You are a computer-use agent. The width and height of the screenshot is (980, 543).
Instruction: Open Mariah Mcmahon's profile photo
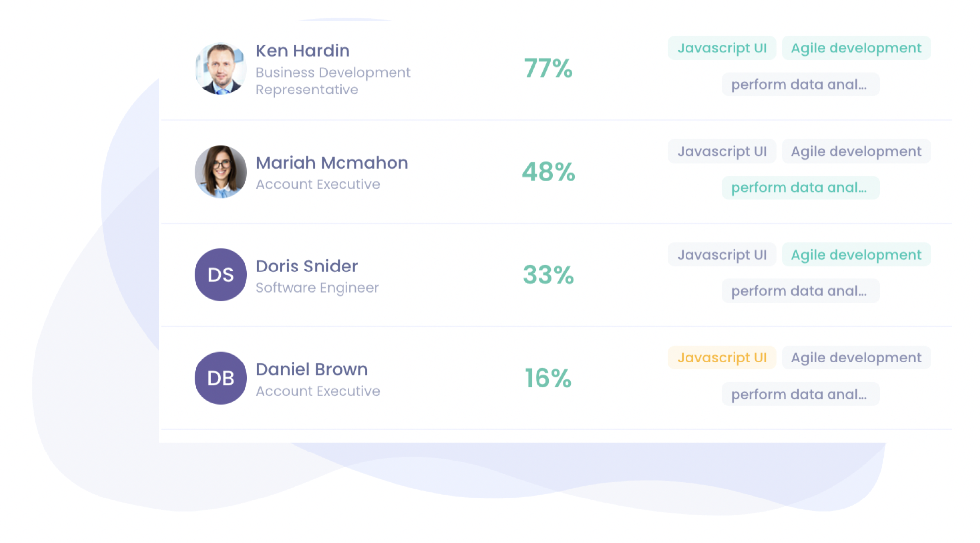click(220, 172)
